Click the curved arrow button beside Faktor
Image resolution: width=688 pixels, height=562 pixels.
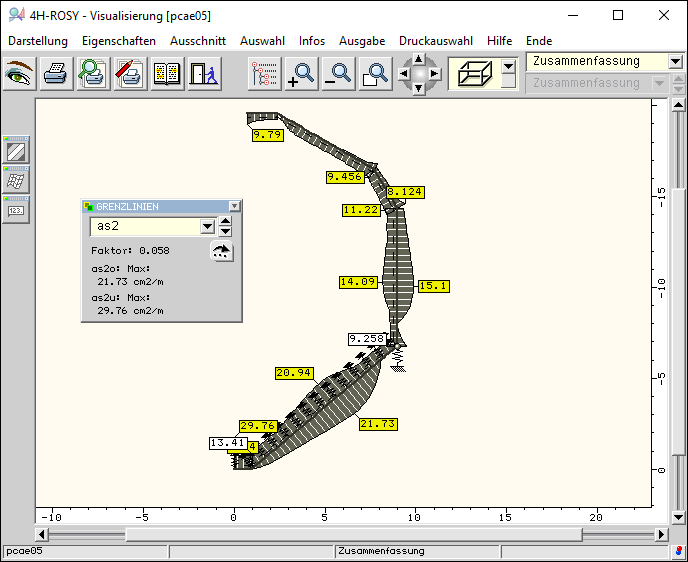(x=221, y=252)
